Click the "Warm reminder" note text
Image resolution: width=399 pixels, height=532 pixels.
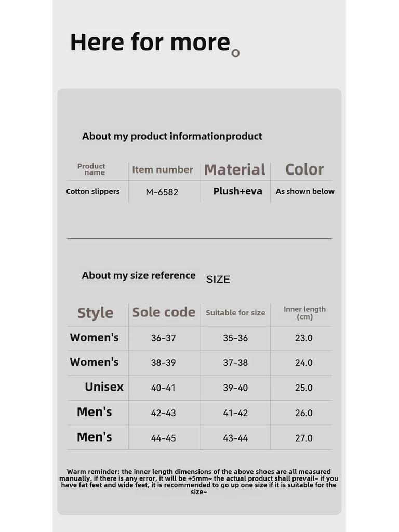point(199,482)
